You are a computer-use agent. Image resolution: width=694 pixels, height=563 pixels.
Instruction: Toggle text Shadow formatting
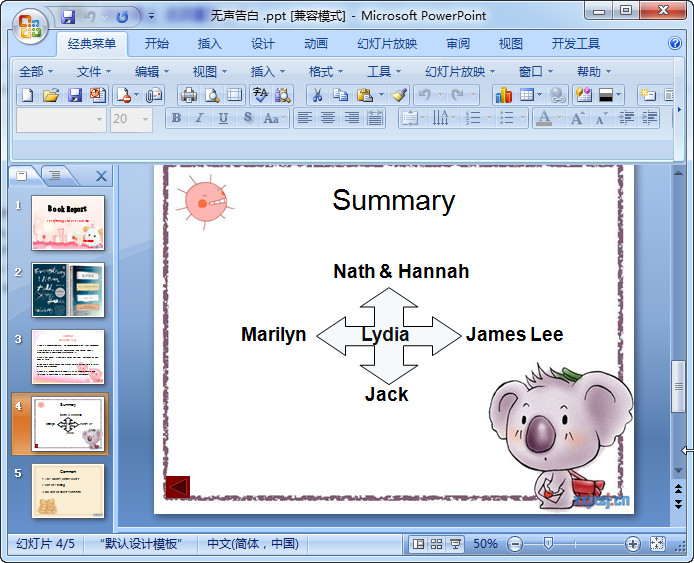tap(247, 118)
